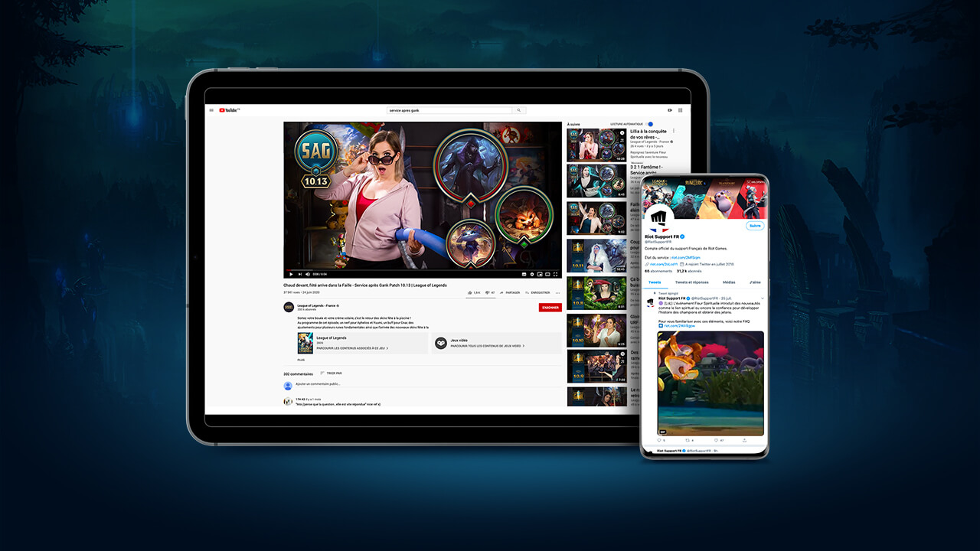This screenshot has height=551, width=980.
Task: Expand description with the PLUS link
Action: (301, 359)
